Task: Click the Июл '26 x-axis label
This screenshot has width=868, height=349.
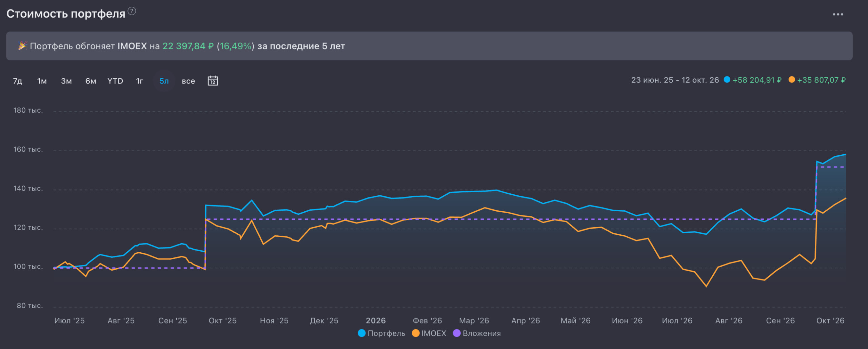Action: pyautogui.click(x=677, y=321)
